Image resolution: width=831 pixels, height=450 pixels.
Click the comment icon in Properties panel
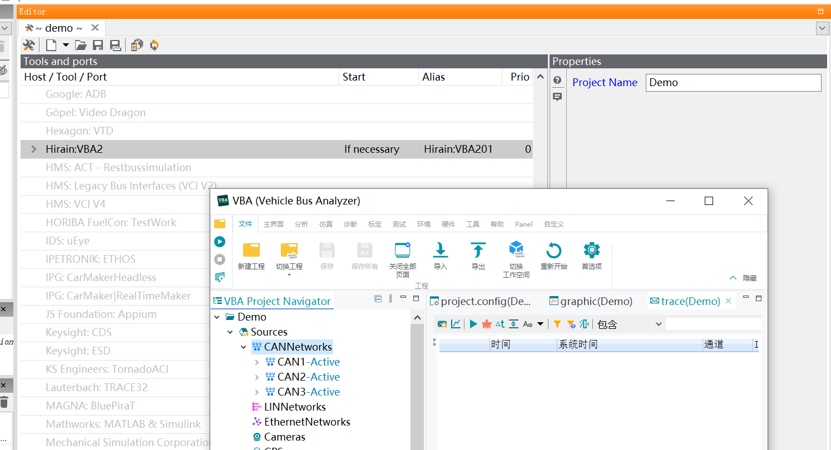(558, 96)
